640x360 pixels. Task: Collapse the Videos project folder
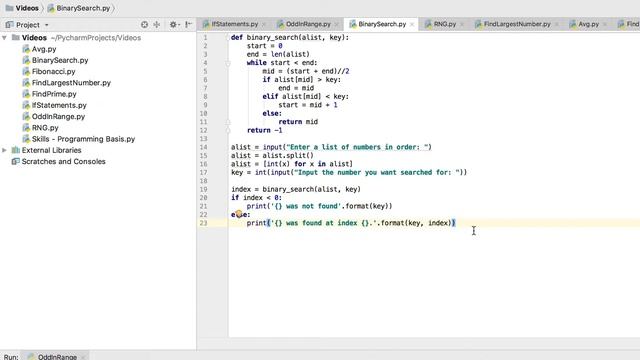4,38
